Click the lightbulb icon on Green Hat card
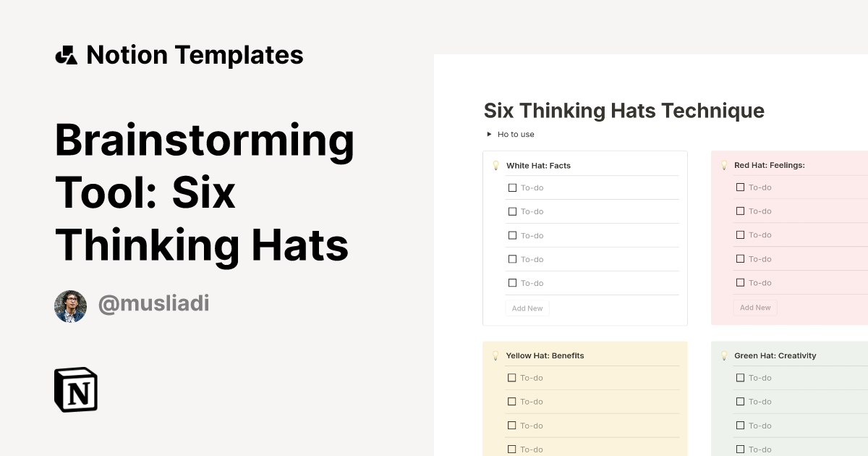The width and height of the screenshot is (868, 456). click(x=723, y=355)
